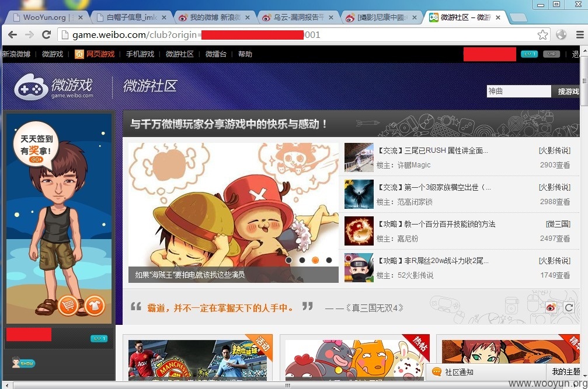Switch to the 我的微博 新浪 tab
The width and height of the screenshot is (588, 389).
214,17
